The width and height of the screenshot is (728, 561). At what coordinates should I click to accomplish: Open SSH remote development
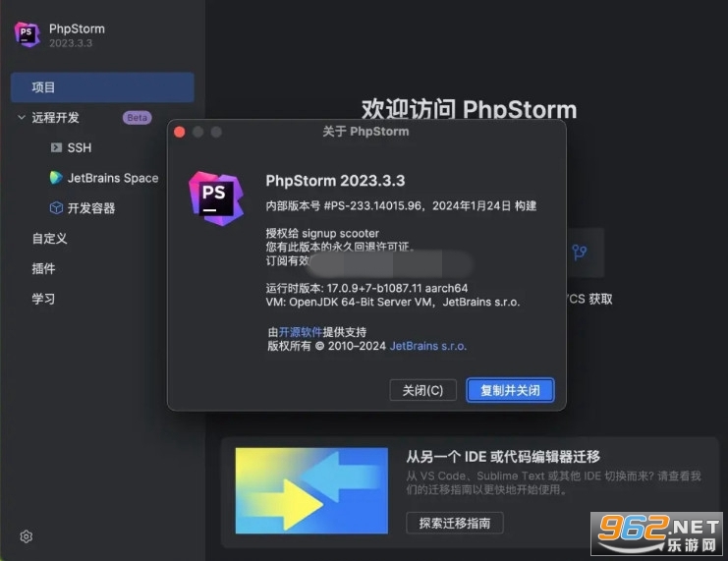click(80, 147)
